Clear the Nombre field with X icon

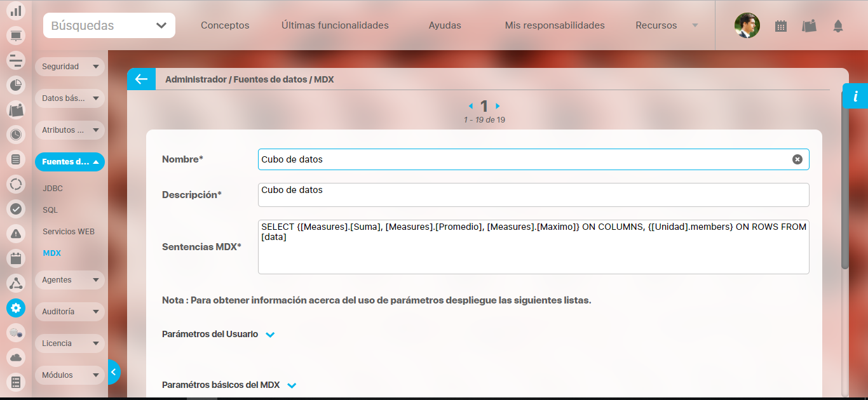click(797, 159)
